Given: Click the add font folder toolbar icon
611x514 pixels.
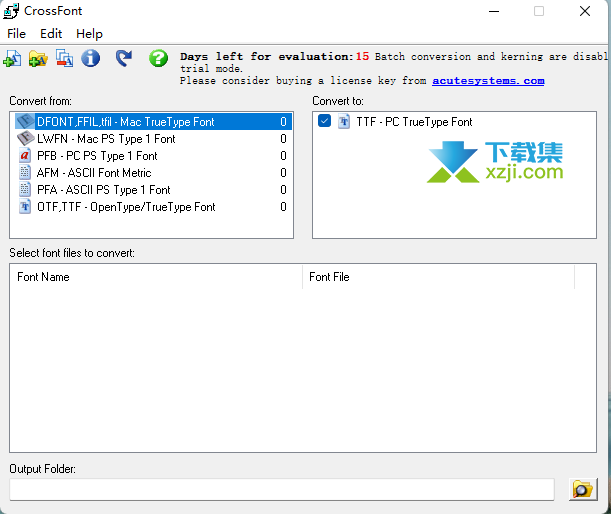Looking at the screenshot, I should coord(38,58).
